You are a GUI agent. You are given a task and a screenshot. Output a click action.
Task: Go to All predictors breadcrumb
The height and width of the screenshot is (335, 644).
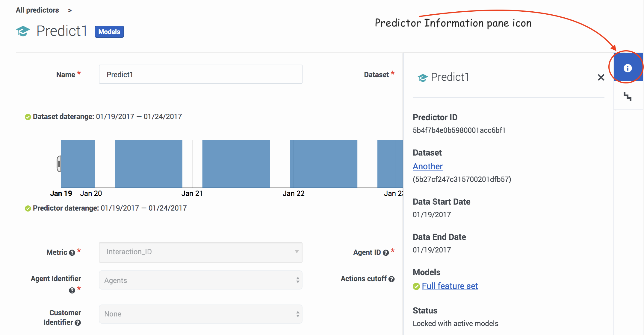37,10
